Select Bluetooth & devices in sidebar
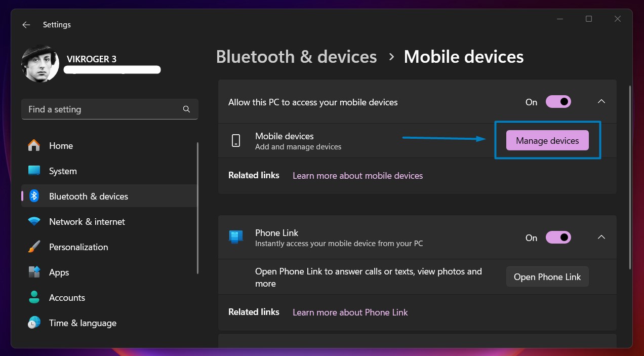 109,196
